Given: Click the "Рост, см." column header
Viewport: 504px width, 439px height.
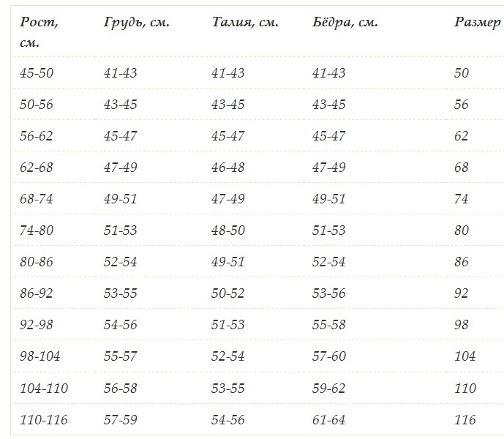Looking at the screenshot, I should click(39, 32).
